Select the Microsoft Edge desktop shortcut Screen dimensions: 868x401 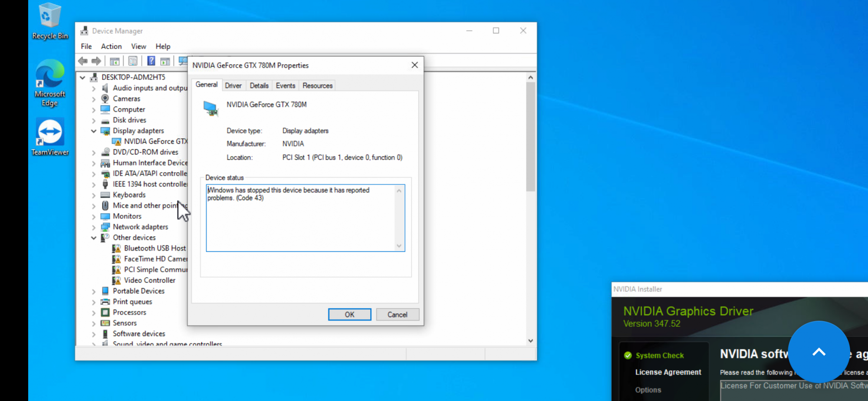click(x=50, y=83)
